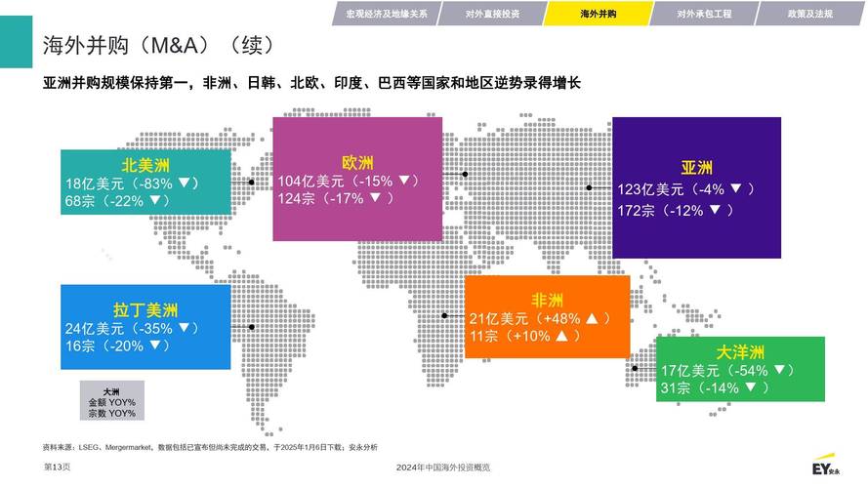Click the down arrow beside Europe's -15%
The height and width of the screenshot is (488, 868).
pos(403,181)
